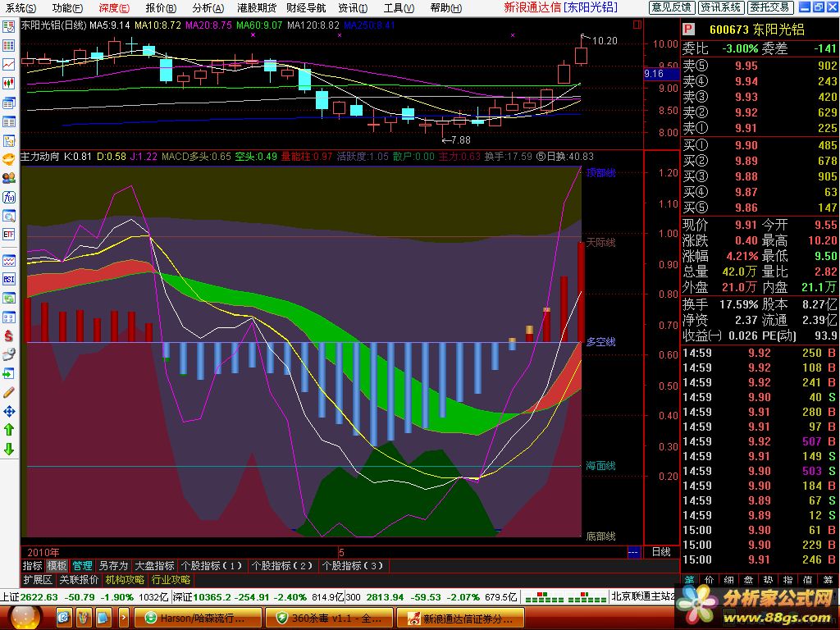Open the wrench settings tool sidebar icon
Image resolution: width=840 pixels, height=630 pixels.
pos(8,354)
